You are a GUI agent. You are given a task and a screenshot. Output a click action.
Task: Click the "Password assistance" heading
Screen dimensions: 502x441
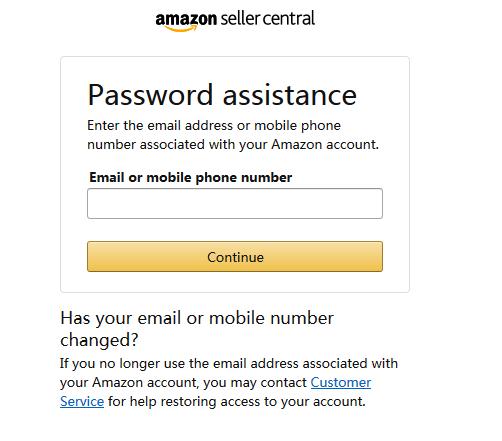click(x=222, y=95)
